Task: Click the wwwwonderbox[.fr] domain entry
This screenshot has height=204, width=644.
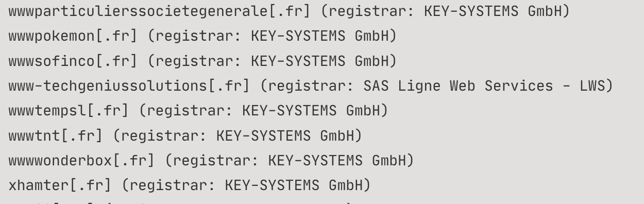Action: click(81, 161)
